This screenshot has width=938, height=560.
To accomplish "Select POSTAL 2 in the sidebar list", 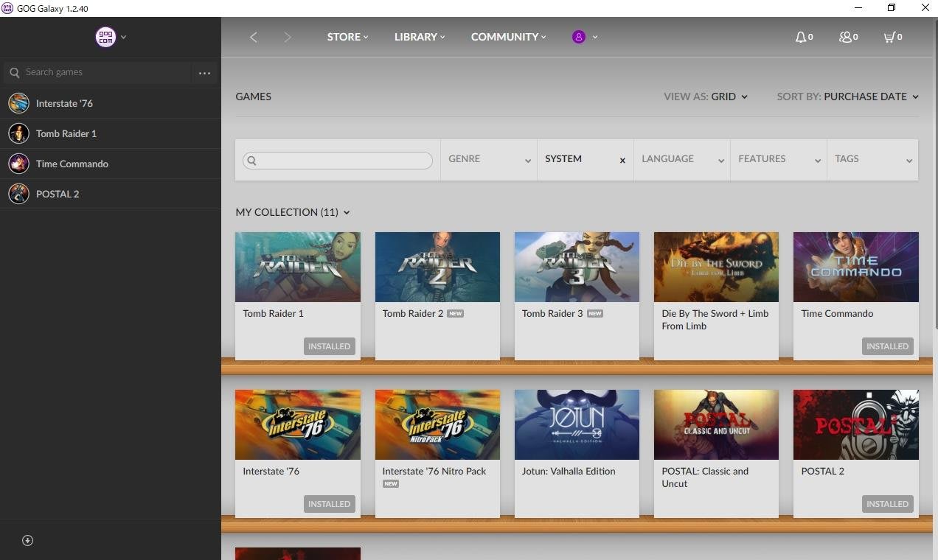I will pos(111,194).
